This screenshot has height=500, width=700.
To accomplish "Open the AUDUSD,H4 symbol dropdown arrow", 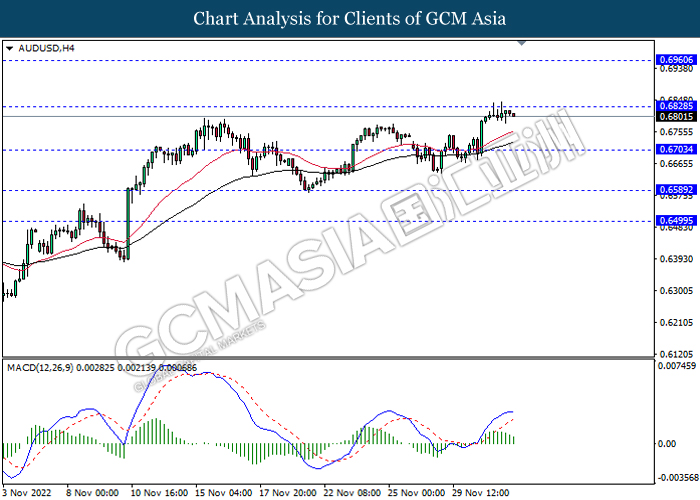I will click(x=9, y=48).
